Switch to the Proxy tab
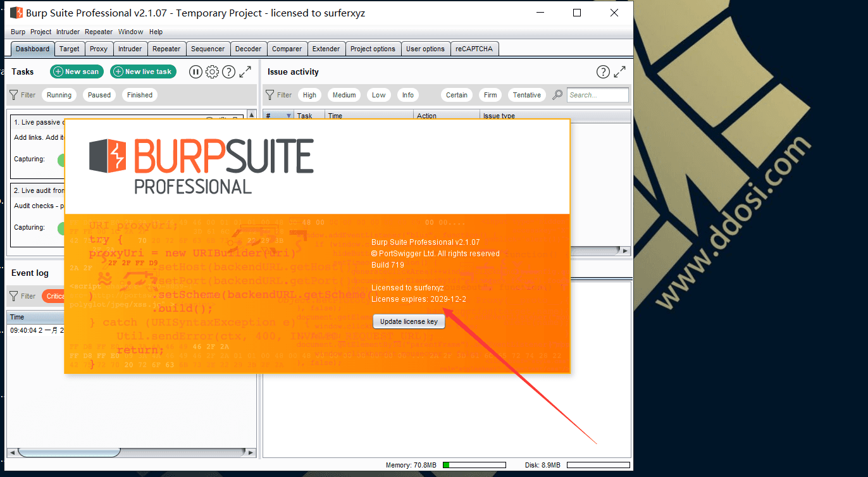The width and height of the screenshot is (868, 477). [99, 49]
